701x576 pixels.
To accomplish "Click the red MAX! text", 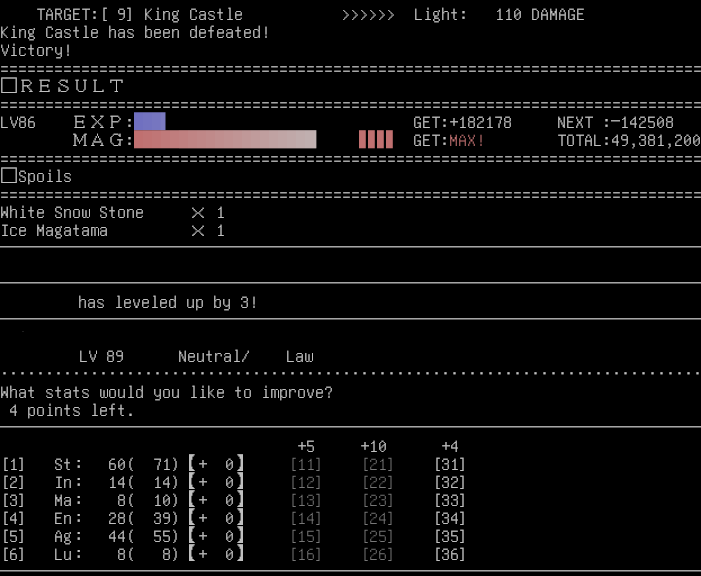I will click(467, 140).
